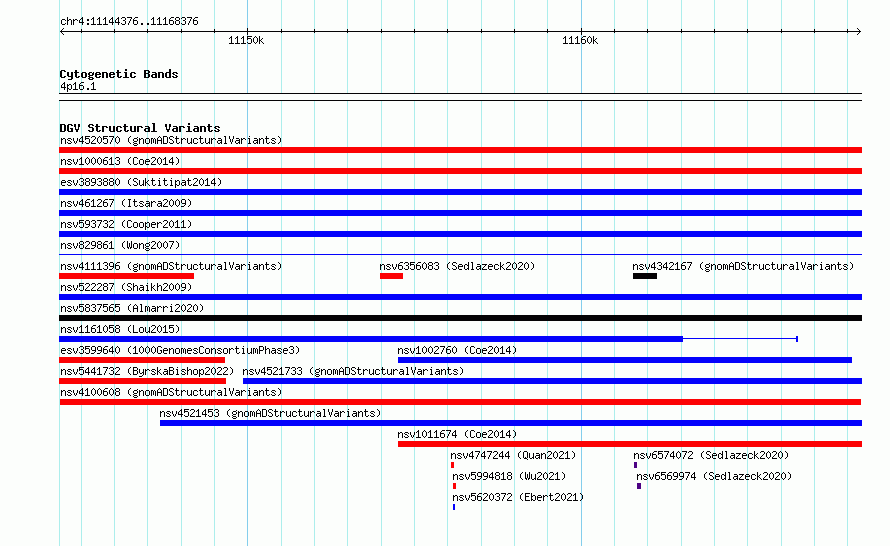Click the red esv3599640 variant bar

[x=142, y=360]
